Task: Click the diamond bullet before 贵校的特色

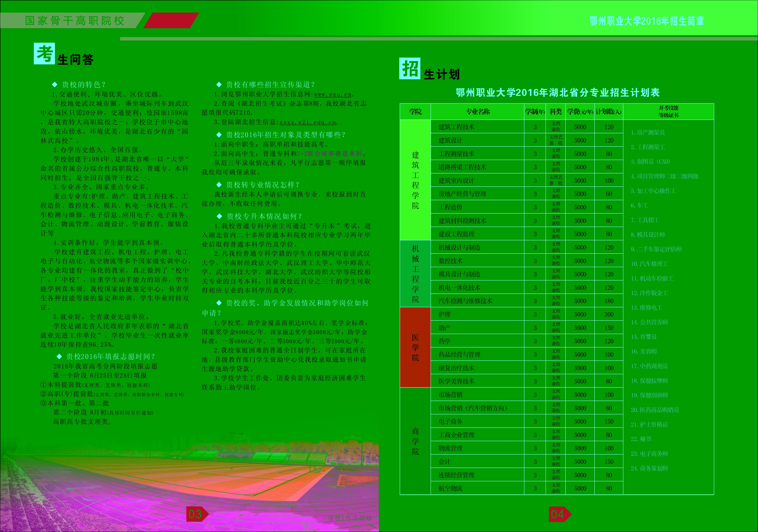Action: pyautogui.click(x=55, y=84)
